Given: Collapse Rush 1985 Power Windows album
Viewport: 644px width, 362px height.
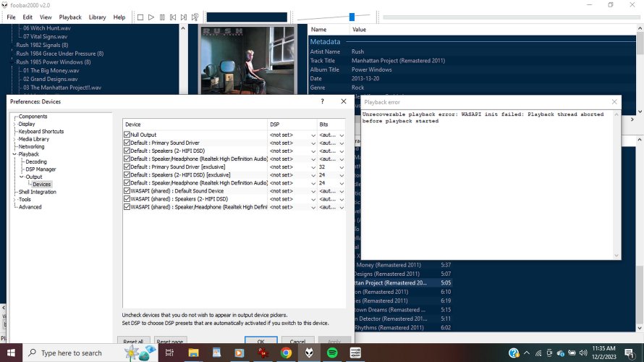Looking at the screenshot, I should [x=13, y=62].
